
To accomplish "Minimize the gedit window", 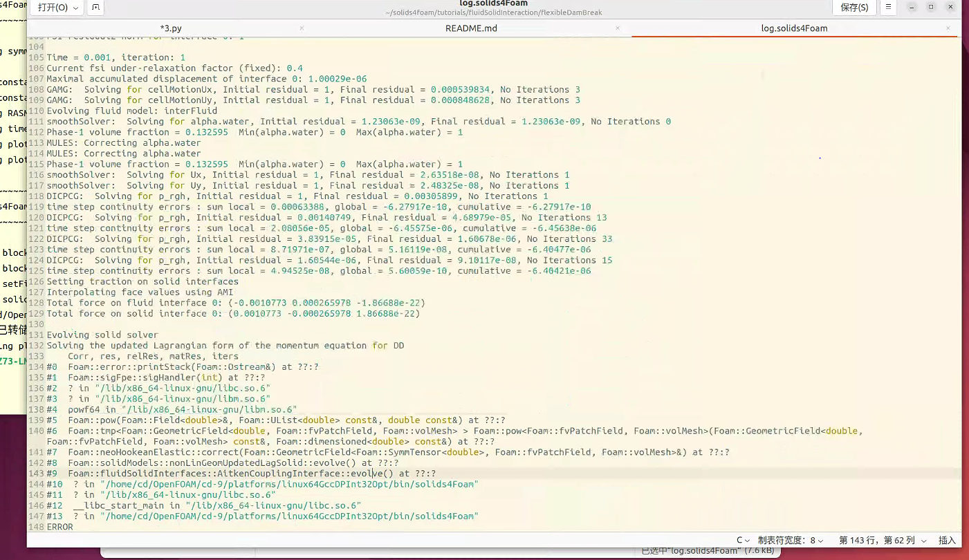I will coord(914,7).
